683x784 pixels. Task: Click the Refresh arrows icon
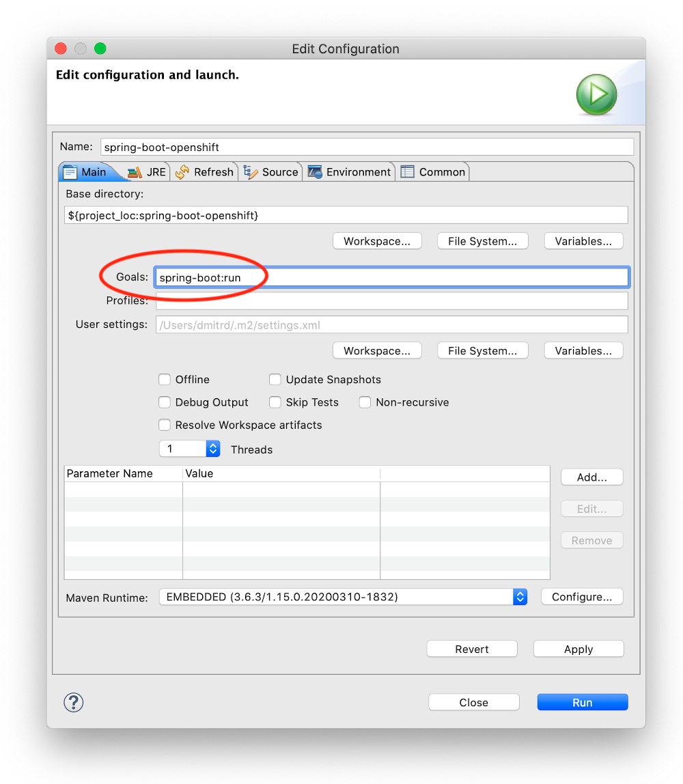pyautogui.click(x=182, y=172)
